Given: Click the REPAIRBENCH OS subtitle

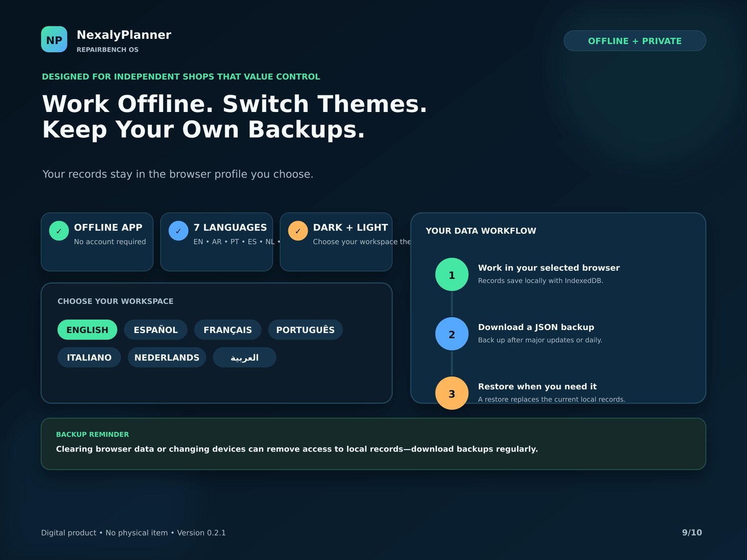Looking at the screenshot, I should pyautogui.click(x=108, y=50).
